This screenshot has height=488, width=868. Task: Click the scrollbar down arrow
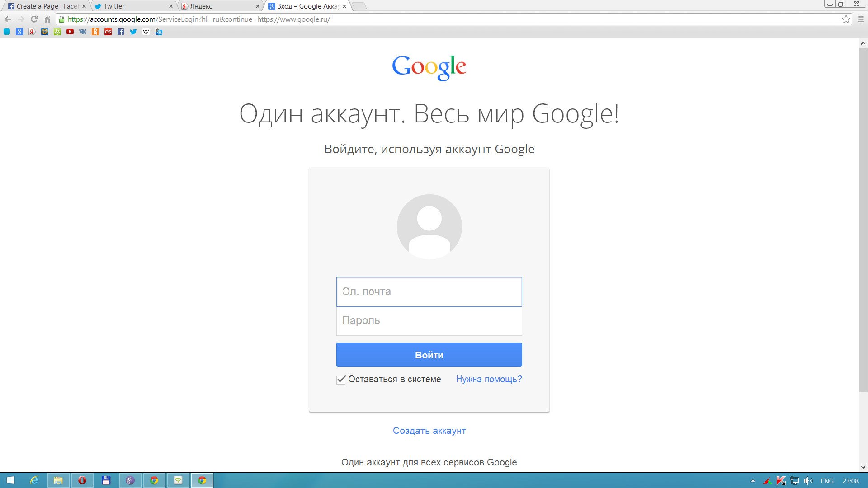click(x=863, y=467)
